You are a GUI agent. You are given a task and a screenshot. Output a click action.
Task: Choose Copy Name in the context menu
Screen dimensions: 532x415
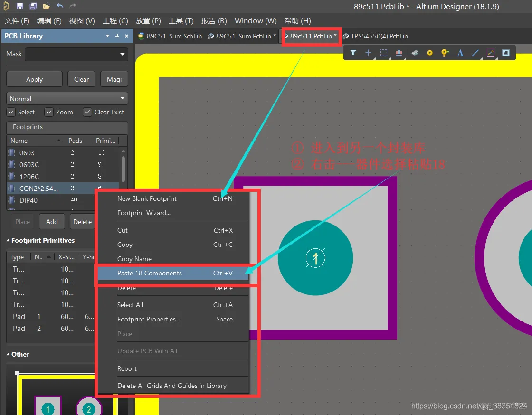click(173, 259)
